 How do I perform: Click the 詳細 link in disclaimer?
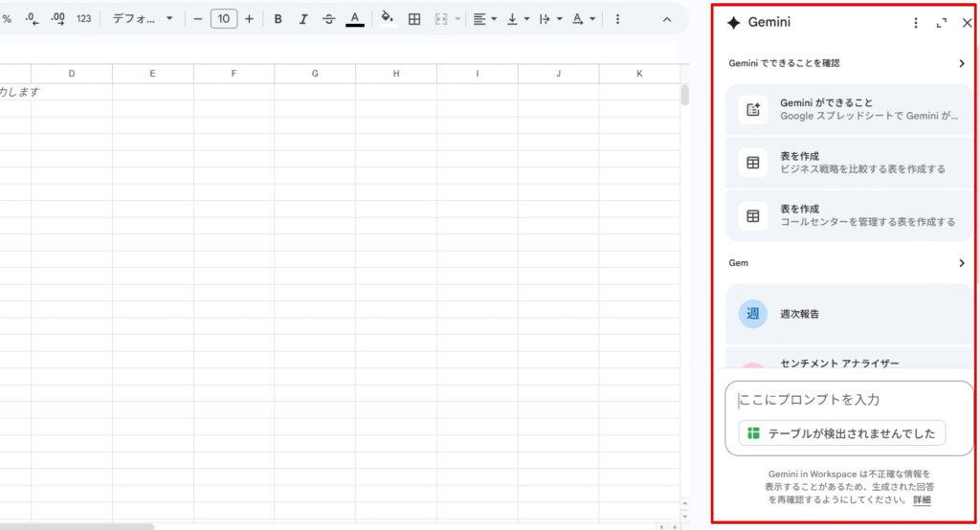921,499
